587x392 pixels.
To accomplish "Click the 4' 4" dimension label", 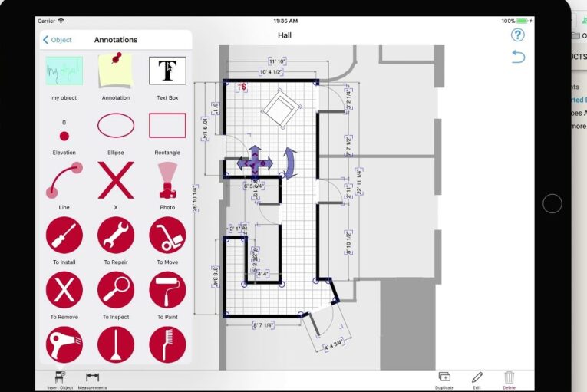I will [x=262, y=274].
